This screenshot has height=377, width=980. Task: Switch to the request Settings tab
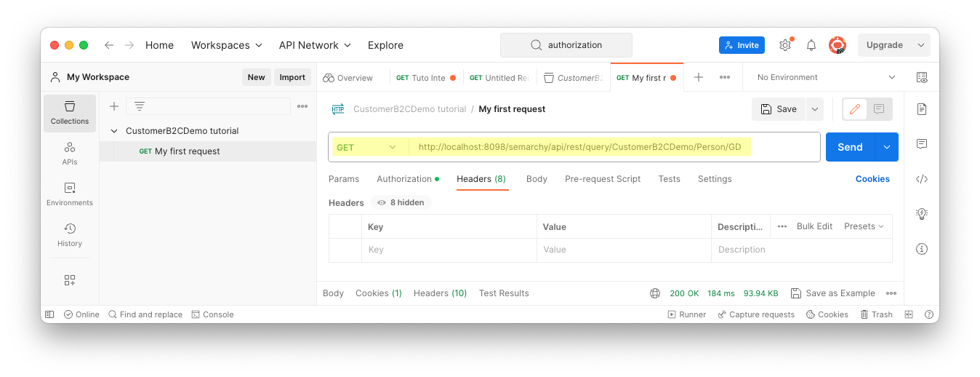(715, 179)
